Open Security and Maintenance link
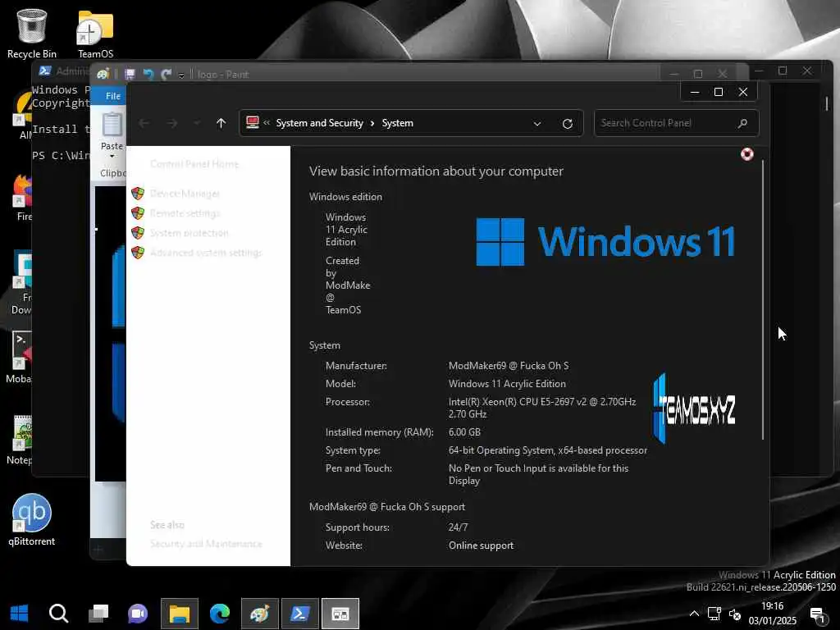 (206, 544)
